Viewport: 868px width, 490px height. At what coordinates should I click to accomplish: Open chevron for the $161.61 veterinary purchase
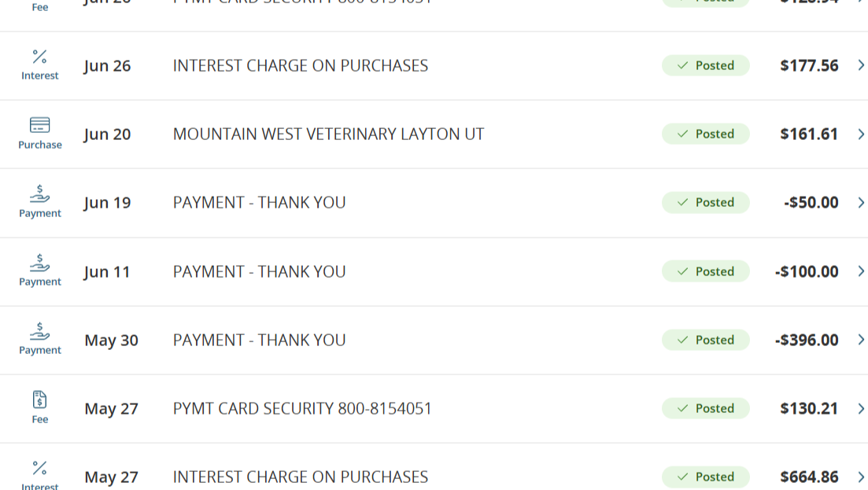861,134
